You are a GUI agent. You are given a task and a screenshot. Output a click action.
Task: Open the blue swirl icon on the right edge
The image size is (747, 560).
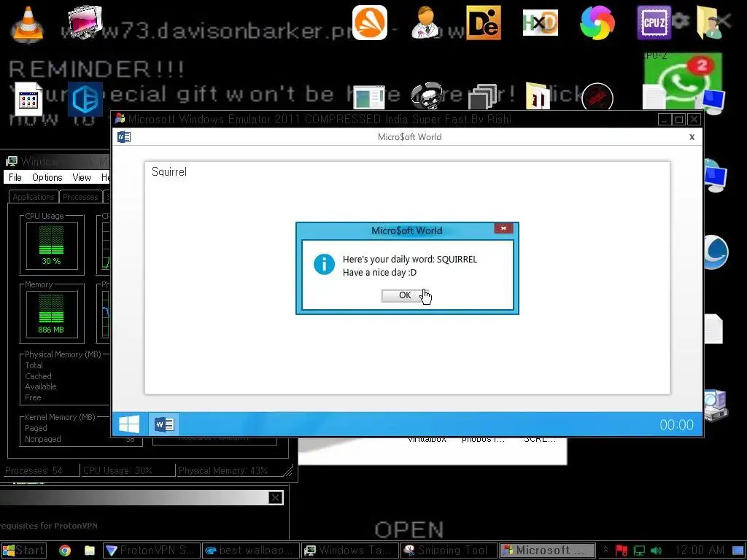pyautogui.click(x=716, y=252)
